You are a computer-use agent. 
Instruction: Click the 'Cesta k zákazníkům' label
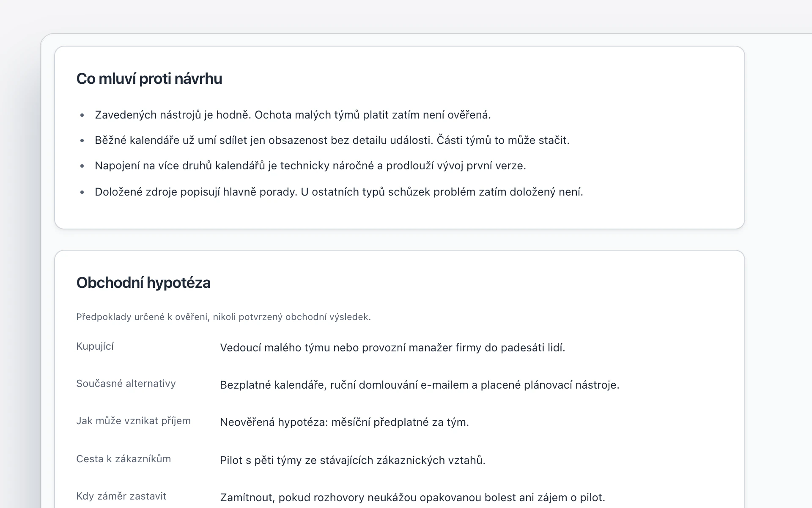pyautogui.click(x=123, y=459)
